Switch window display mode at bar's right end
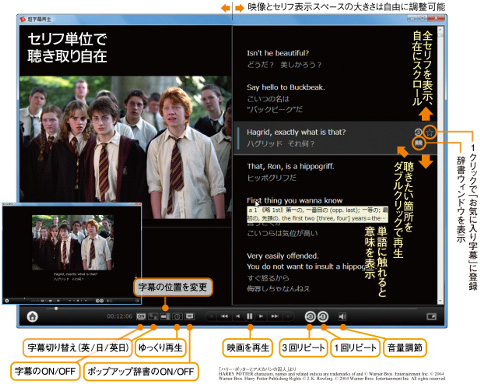Screen dimensions: 480x384 click(431, 316)
